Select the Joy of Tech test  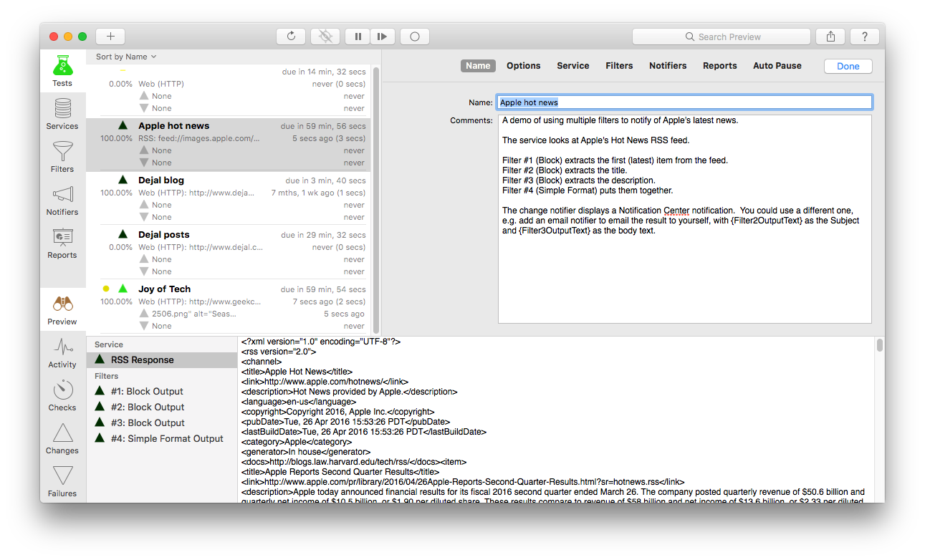229,307
